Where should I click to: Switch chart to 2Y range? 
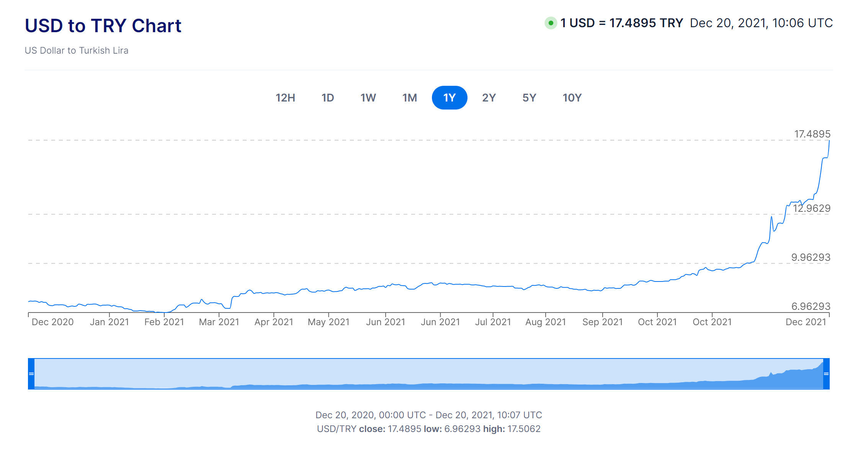point(489,98)
